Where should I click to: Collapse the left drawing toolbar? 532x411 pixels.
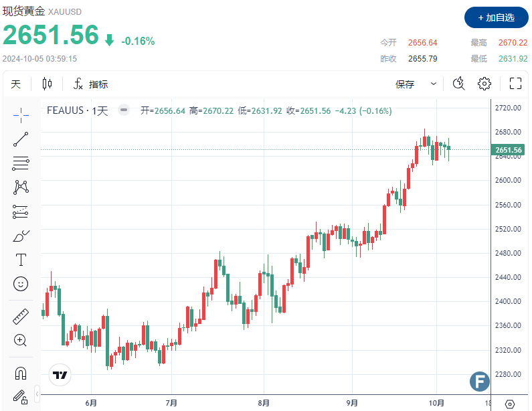(37, 394)
